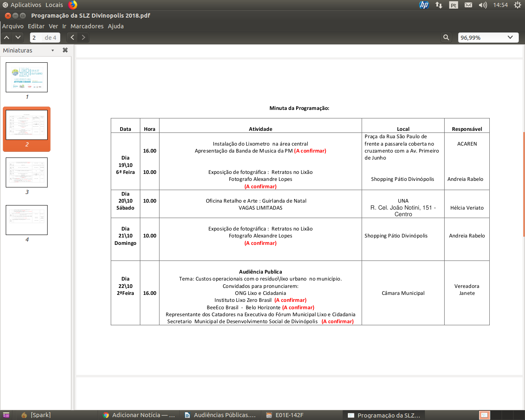The width and height of the screenshot is (525, 420).
Task: Click the page number input field
Action: click(36, 38)
